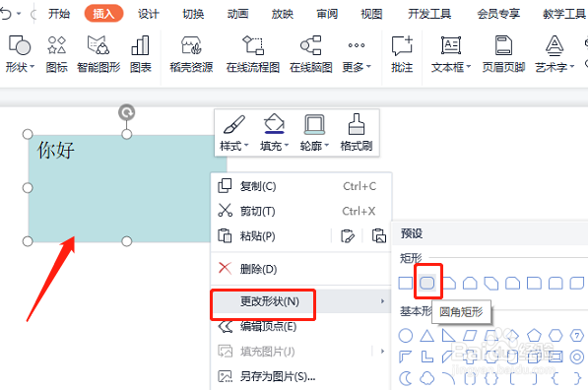Switch to the 设计 tab
The height and width of the screenshot is (390, 588).
click(148, 14)
